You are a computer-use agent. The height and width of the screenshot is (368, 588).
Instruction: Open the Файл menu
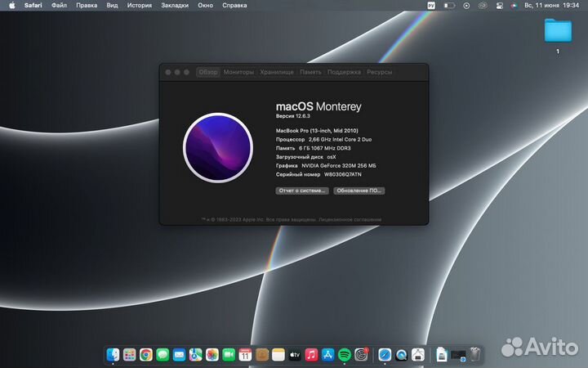click(59, 5)
